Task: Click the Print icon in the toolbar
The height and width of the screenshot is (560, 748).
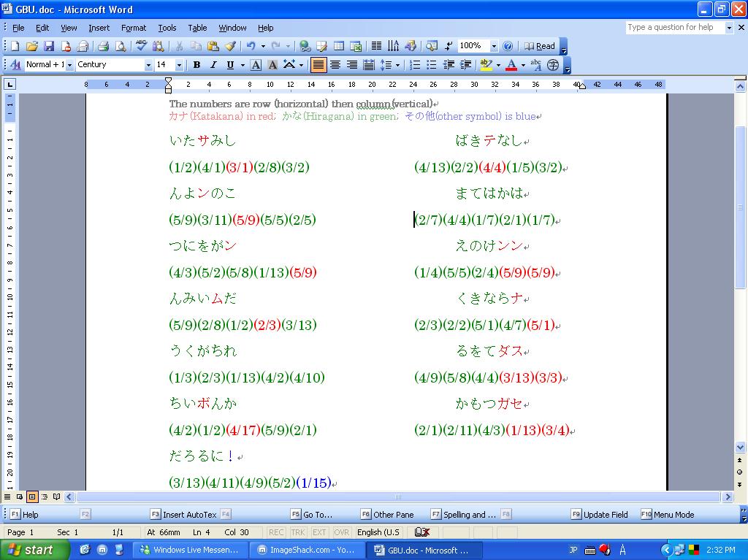Action: pos(104,46)
